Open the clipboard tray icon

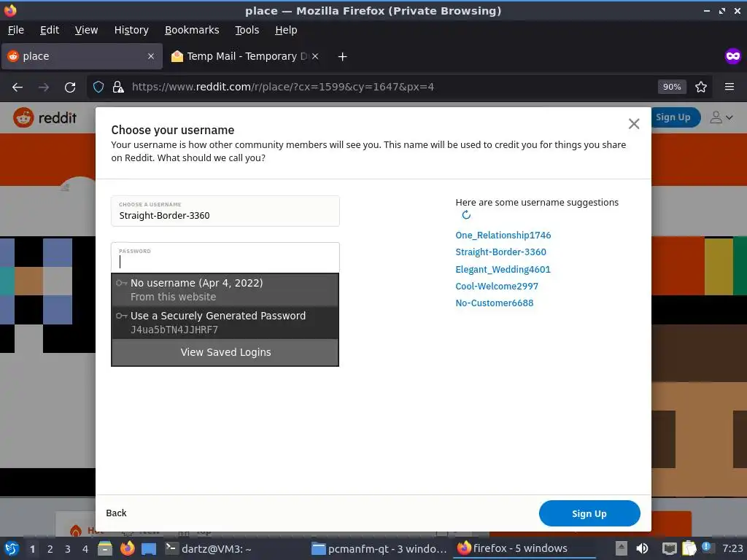pos(689,548)
